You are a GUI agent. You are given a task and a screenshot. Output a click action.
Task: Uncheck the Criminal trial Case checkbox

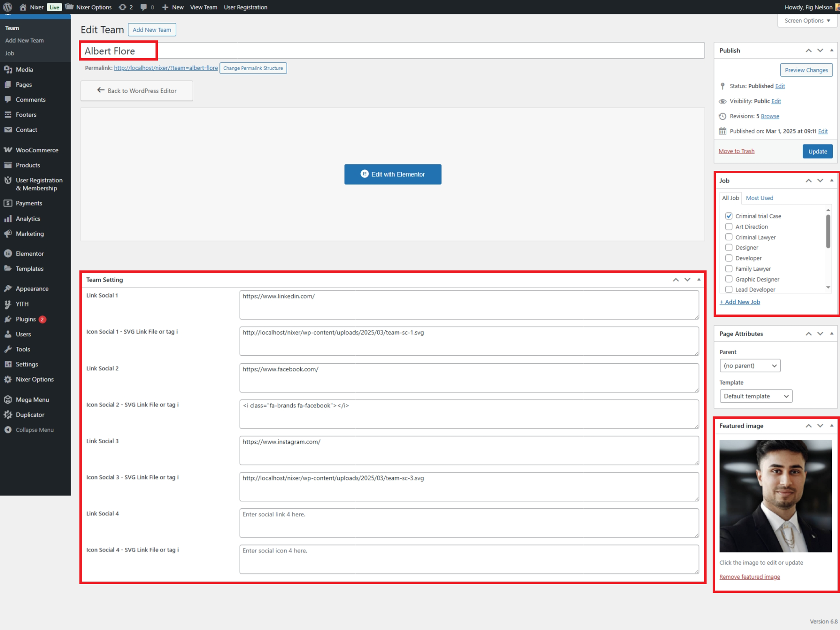click(729, 216)
